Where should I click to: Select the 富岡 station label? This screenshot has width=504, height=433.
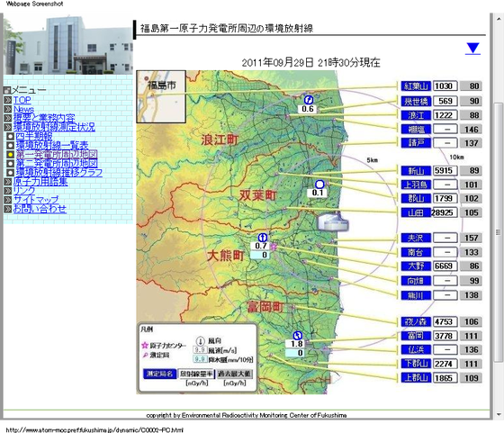416,336
